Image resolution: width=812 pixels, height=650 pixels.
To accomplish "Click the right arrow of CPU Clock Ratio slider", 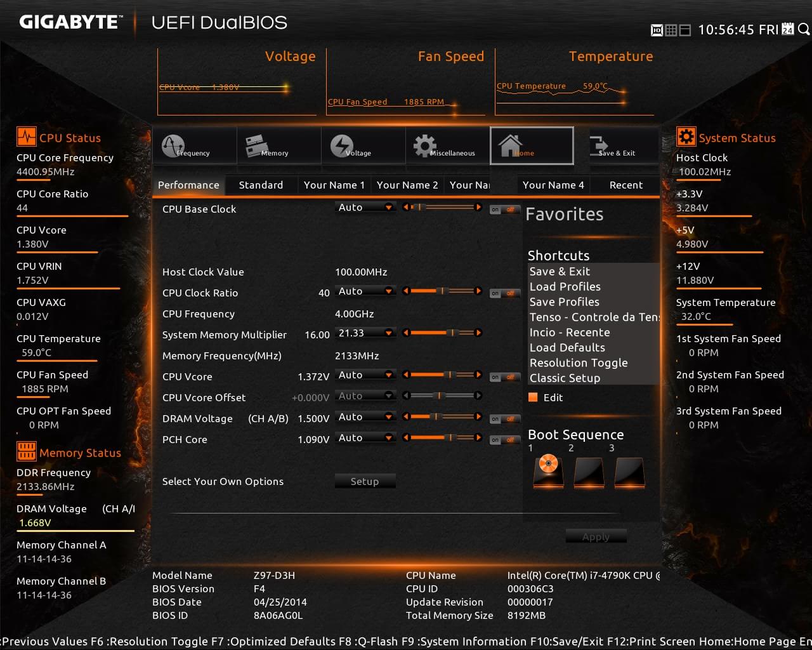I will click(479, 291).
